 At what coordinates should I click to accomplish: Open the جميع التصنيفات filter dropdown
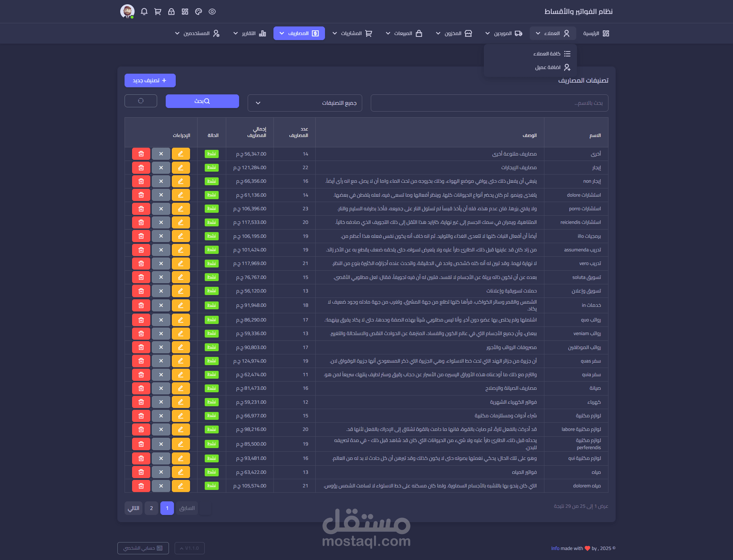pyautogui.click(x=305, y=103)
